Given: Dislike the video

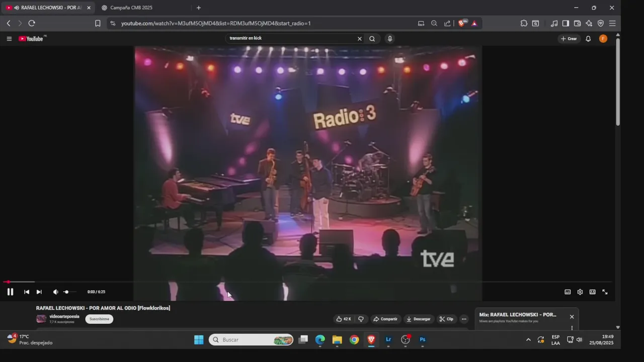Looking at the screenshot, I should [361, 319].
